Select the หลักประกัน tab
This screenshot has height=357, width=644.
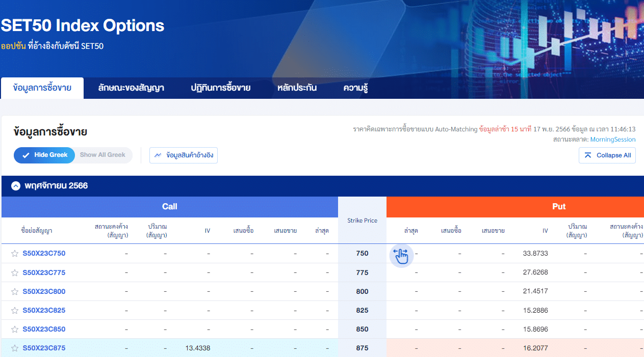[x=297, y=88]
